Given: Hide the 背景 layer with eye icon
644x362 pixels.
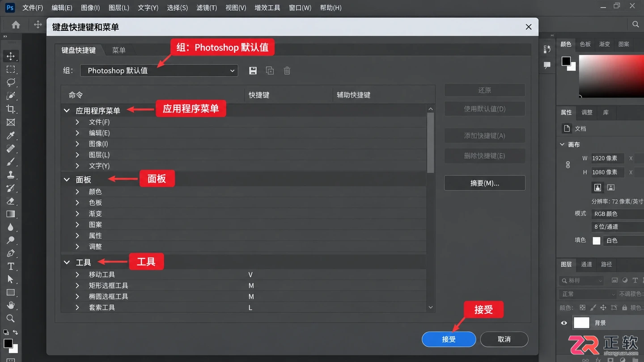Looking at the screenshot, I should point(564,323).
